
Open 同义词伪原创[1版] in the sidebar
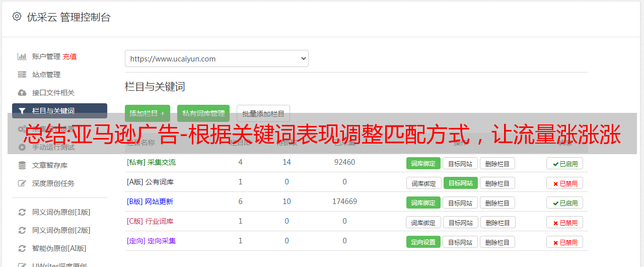point(61,212)
